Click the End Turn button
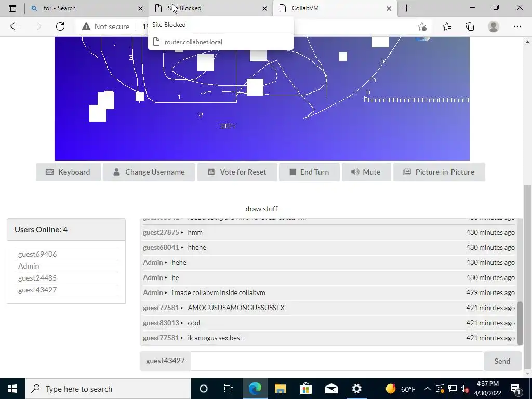 309,172
